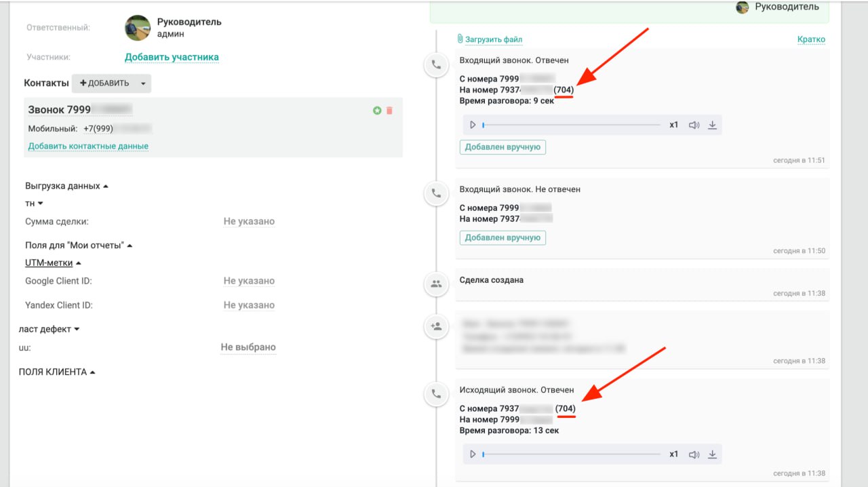Click the Загрузить файл link
Viewport: 868px width, 487px height.
[494, 39]
